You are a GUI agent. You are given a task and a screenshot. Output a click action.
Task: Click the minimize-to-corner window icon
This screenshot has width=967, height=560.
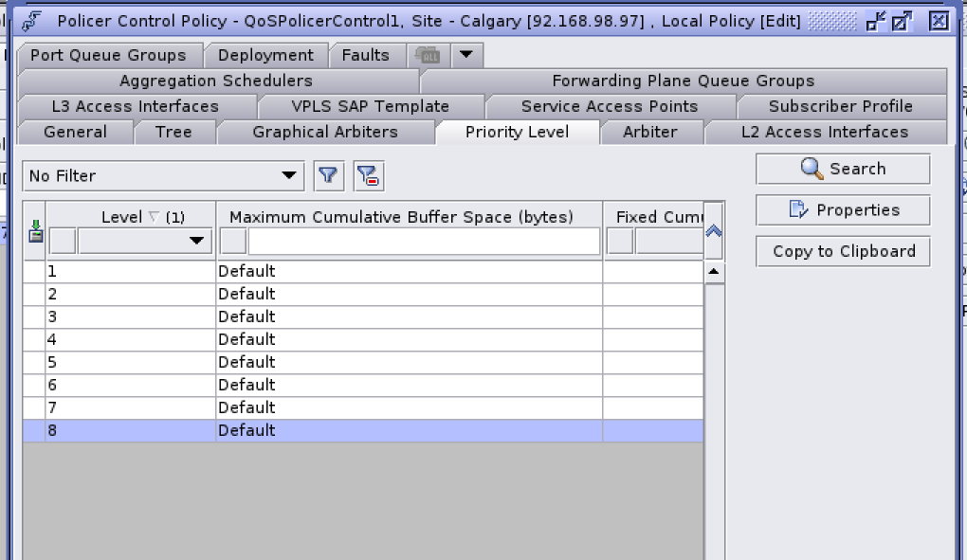tap(877, 21)
